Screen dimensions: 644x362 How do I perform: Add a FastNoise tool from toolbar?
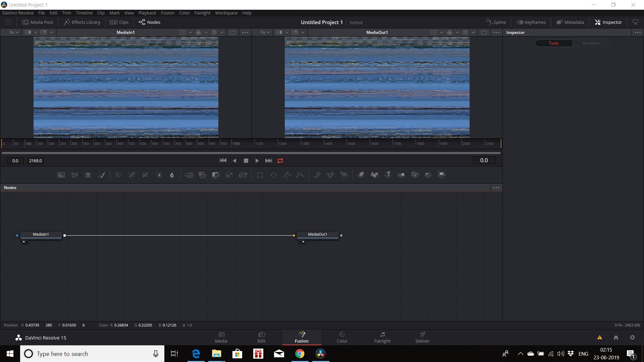click(74, 175)
